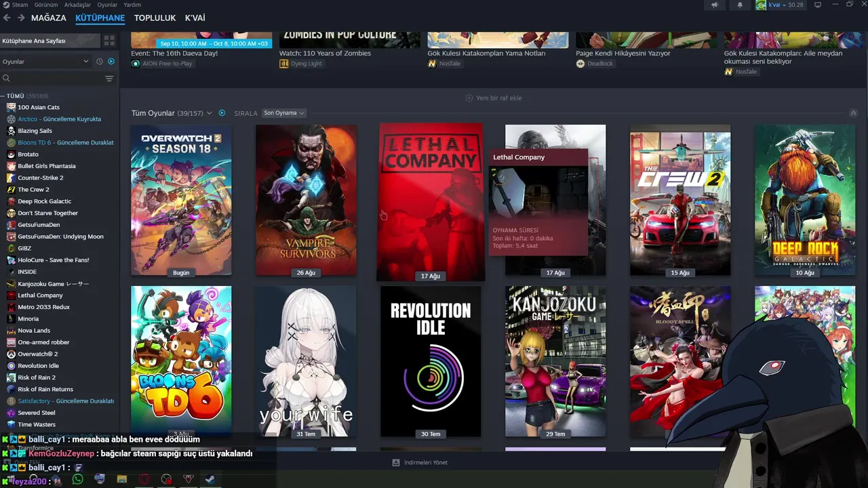Go back with the navigation arrow
The width and height of the screenshot is (868, 488).
pos(7,18)
